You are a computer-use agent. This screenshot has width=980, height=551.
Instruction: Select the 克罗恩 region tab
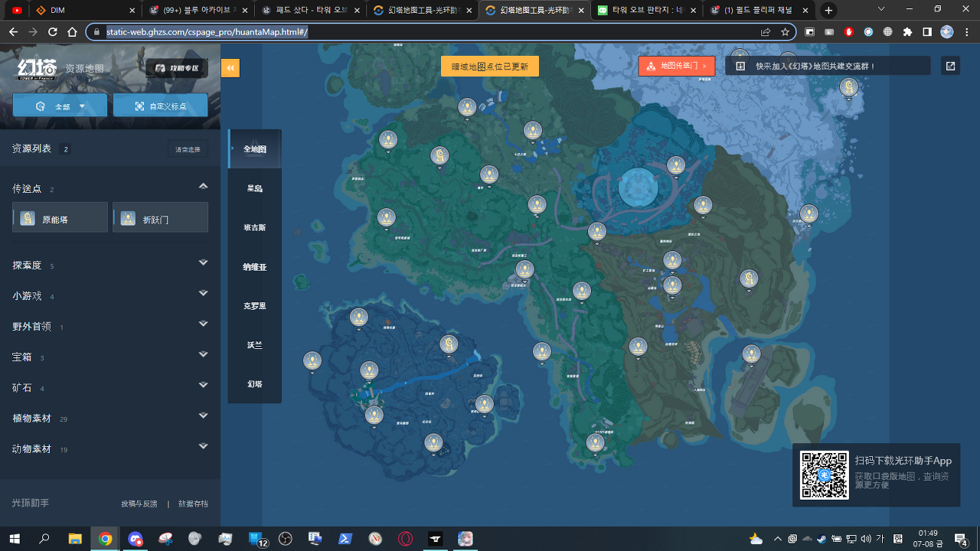(255, 305)
